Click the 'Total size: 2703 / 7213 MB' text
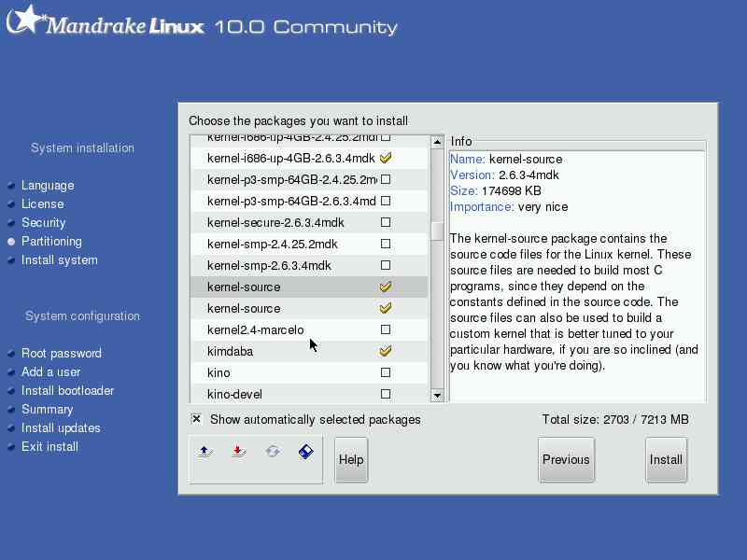This screenshot has height=560, width=747. point(615,419)
